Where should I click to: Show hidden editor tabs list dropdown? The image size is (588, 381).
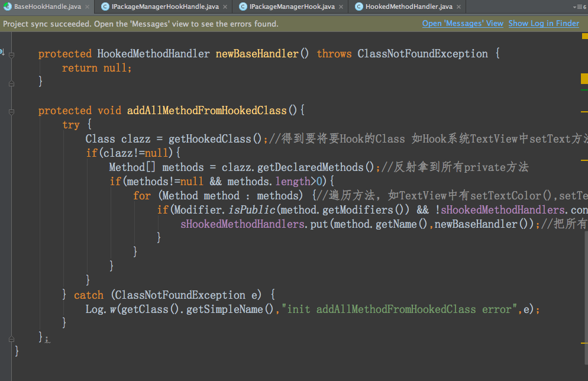[x=580, y=7]
